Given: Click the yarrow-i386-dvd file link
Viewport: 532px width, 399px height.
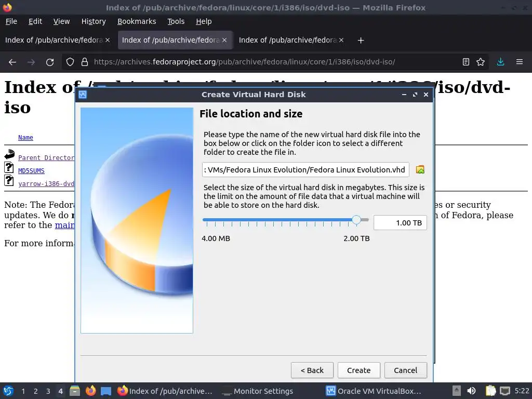Looking at the screenshot, I should pos(46,183).
